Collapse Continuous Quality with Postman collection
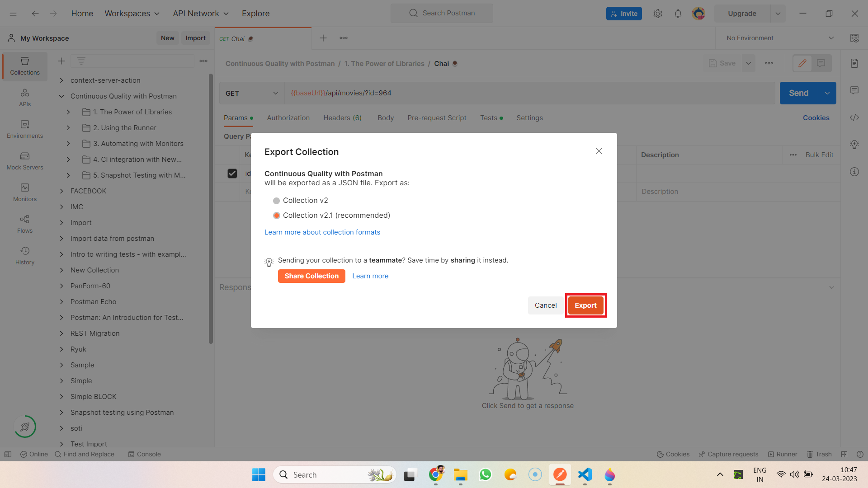Screen dimensions: 868x488 click(x=61, y=96)
